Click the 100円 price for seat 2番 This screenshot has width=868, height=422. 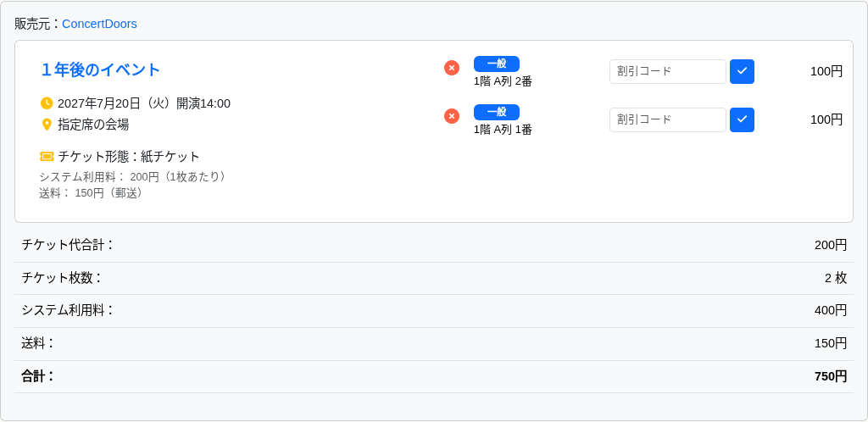click(x=826, y=71)
